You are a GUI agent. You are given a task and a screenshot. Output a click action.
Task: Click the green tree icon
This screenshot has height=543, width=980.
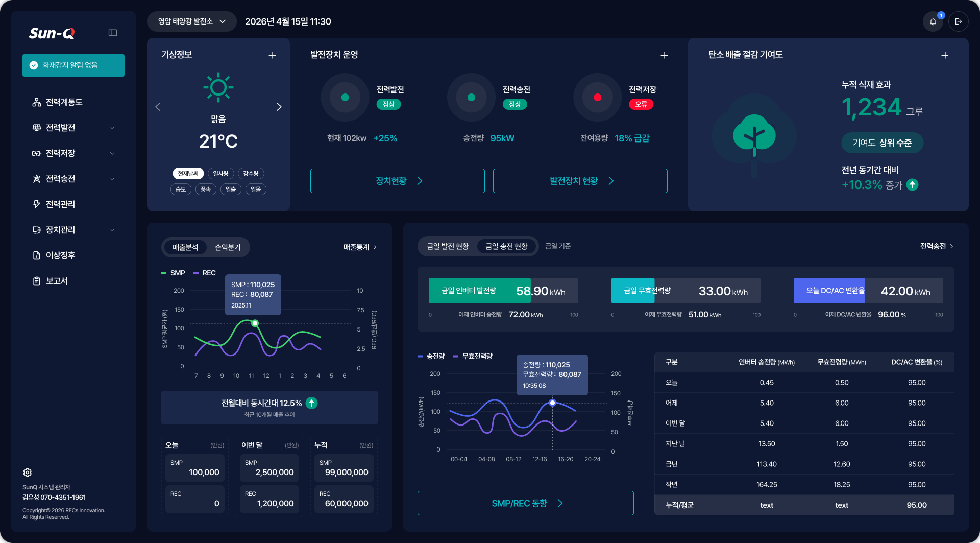click(x=754, y=135)
